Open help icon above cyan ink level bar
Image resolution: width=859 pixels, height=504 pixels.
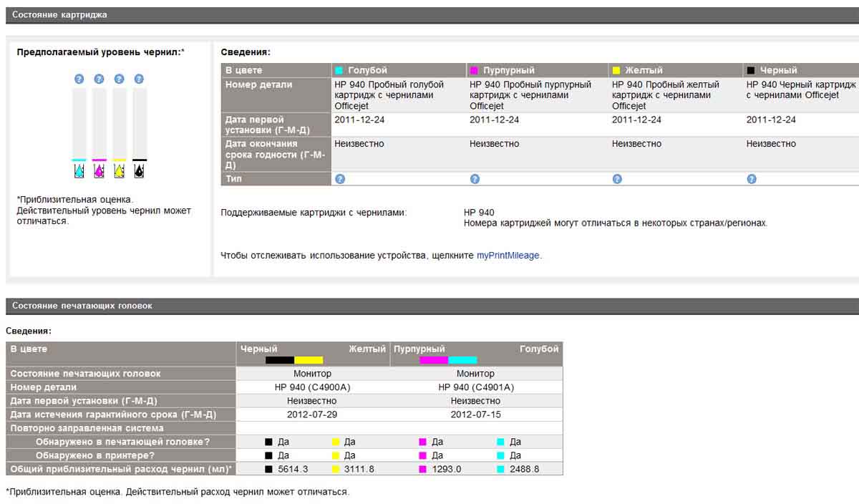[x=79, y=79]
